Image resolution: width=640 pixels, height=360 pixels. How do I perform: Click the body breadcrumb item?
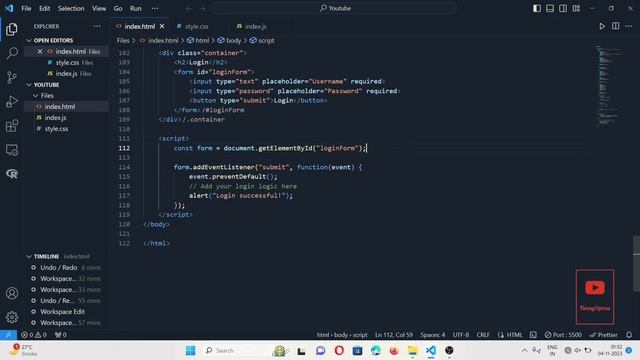(233, 40)
